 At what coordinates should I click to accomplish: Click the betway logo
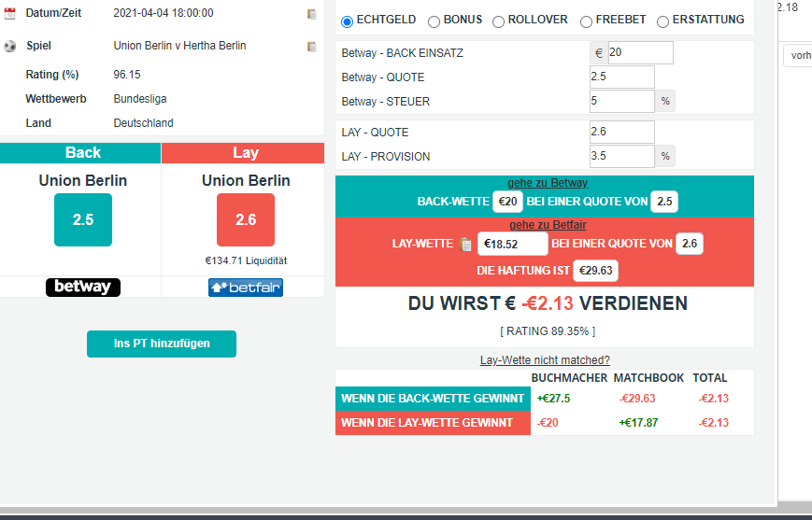click(83, 288)
